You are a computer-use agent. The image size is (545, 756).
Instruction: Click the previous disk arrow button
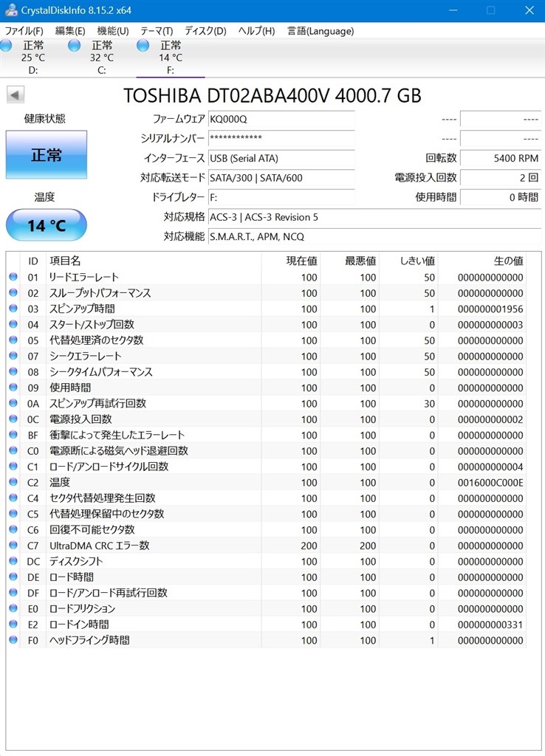(x=15, y=95)
